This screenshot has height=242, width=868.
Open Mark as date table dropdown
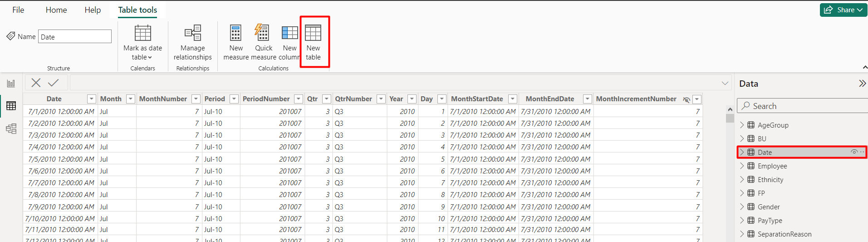click(x=142, y=43)
